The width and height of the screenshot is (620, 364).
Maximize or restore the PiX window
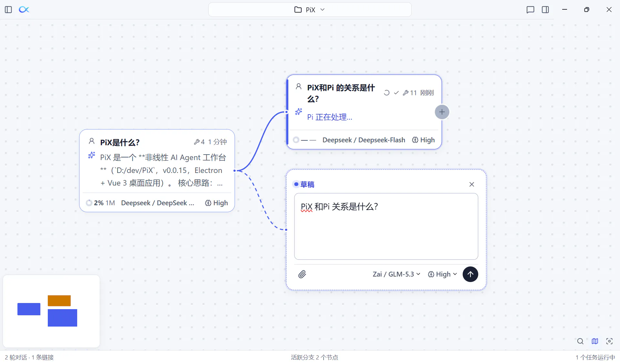pos(587,10)
